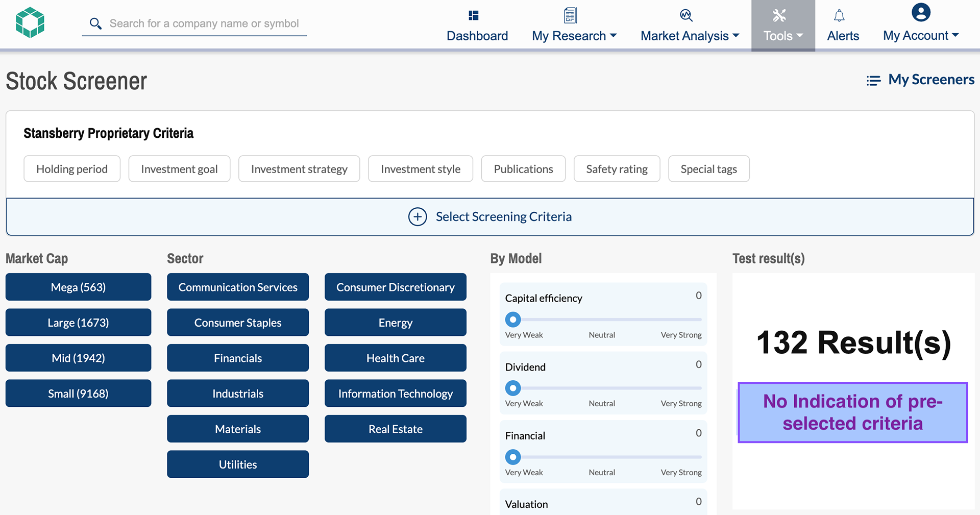This screenshot has height=515, width=980.
Task: Toggle the Mega (563) market cap filter
Action: (78, 287)
